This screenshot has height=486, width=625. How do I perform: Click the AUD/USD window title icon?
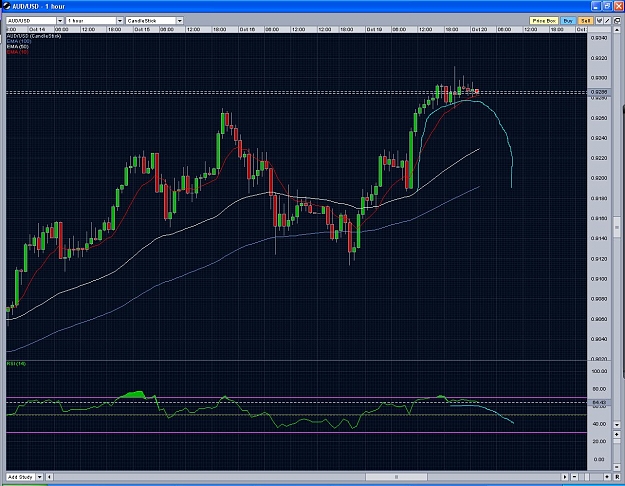[6, 6]
